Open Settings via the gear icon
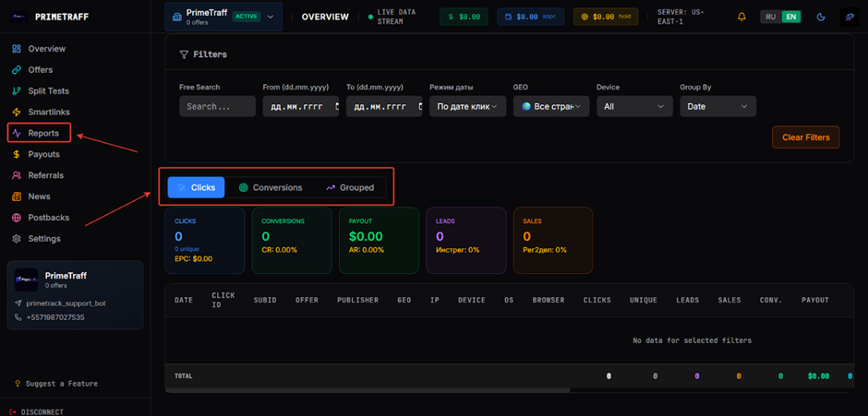 point(17,239)
